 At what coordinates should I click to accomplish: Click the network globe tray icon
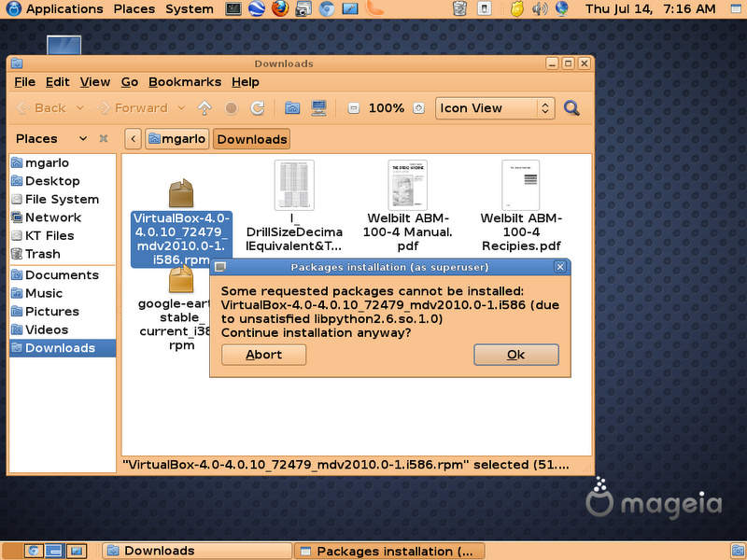(x=562, y=8)
